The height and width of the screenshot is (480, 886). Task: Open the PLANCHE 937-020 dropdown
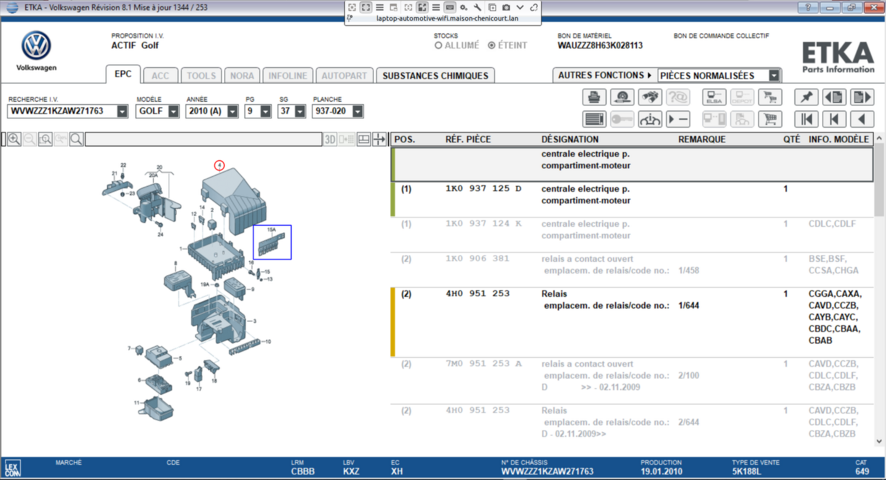click(357, 111)
